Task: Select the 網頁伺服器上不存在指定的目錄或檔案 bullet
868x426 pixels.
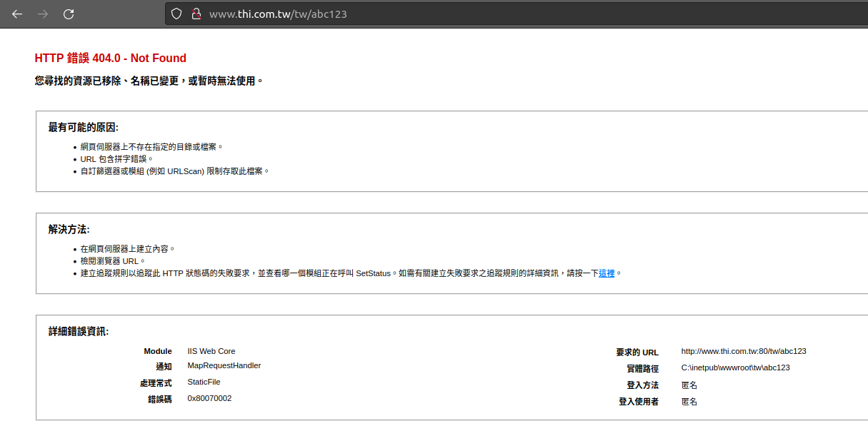Action: coord(151,146)
